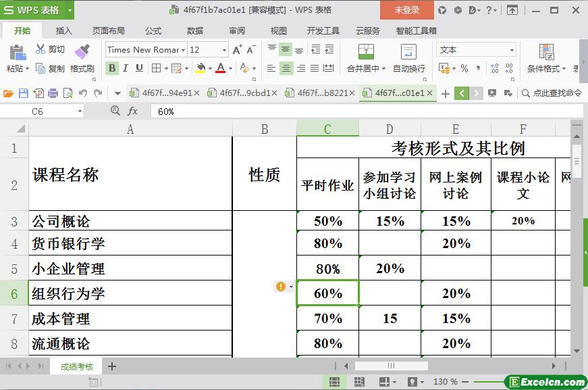Toggle Bold formatting
This screenshot has width=588, height=390.
(112, 68)
